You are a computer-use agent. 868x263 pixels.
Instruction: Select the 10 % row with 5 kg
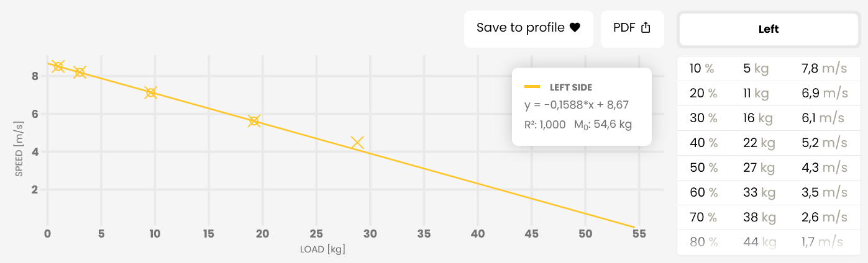point(769,68)
